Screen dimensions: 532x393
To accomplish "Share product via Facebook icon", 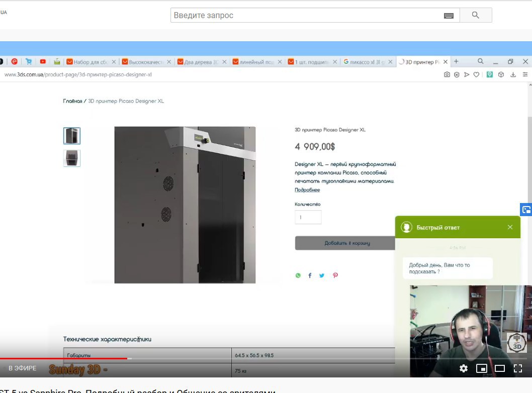I will pos(310,275).
